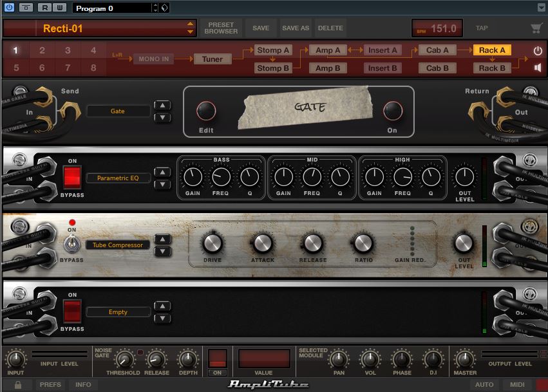Screen dimensions: 548x392
Task: Select the Stomp A chain module
Action: click(273, 50)
